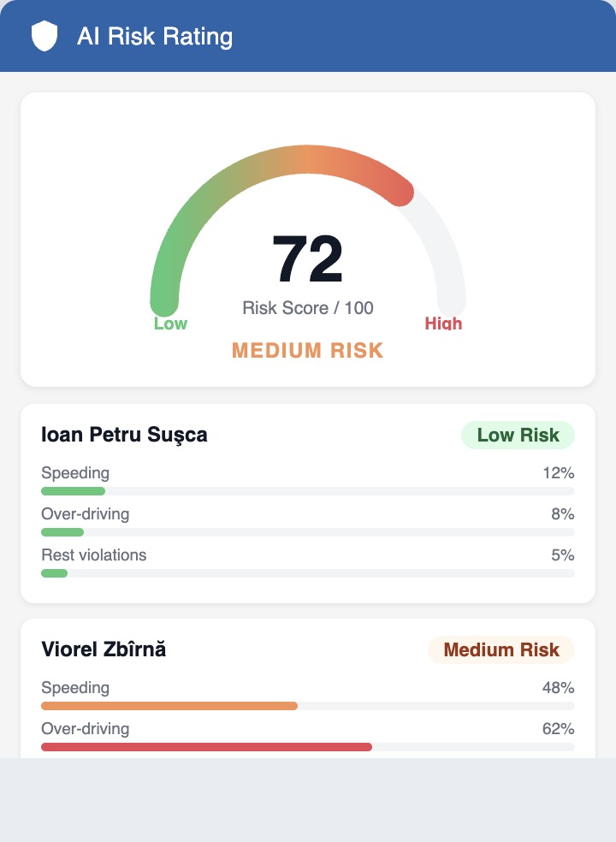616x842 pixels.
Task: Click Ioan's Speeding progress bar
Action: coord(308,491)
